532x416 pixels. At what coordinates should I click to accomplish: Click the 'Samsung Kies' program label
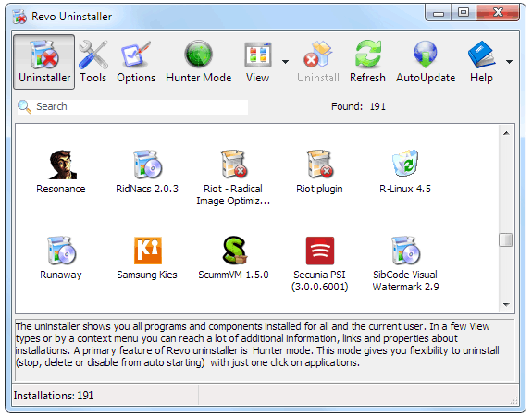(x=147, y=275)
